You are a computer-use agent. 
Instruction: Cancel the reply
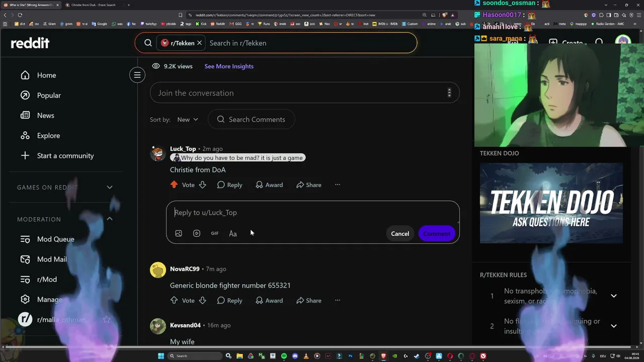tap(400, 234)
